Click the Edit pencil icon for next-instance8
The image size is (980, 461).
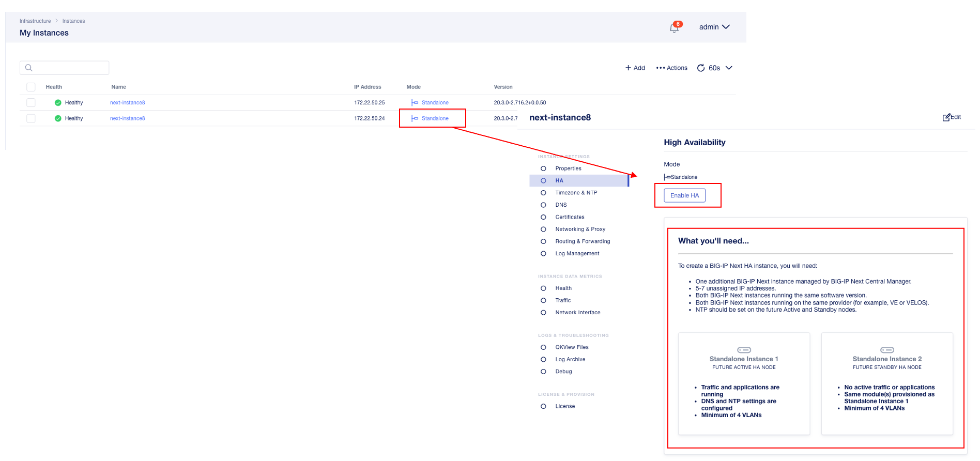click(x=946, y=117)
